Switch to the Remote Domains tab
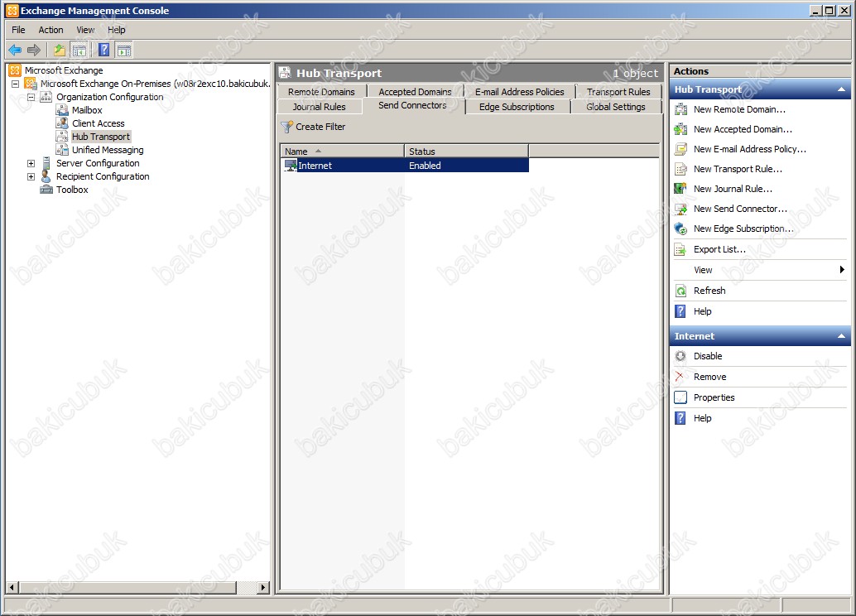Viewport: 856px width, 616px height. coord(321,92)
